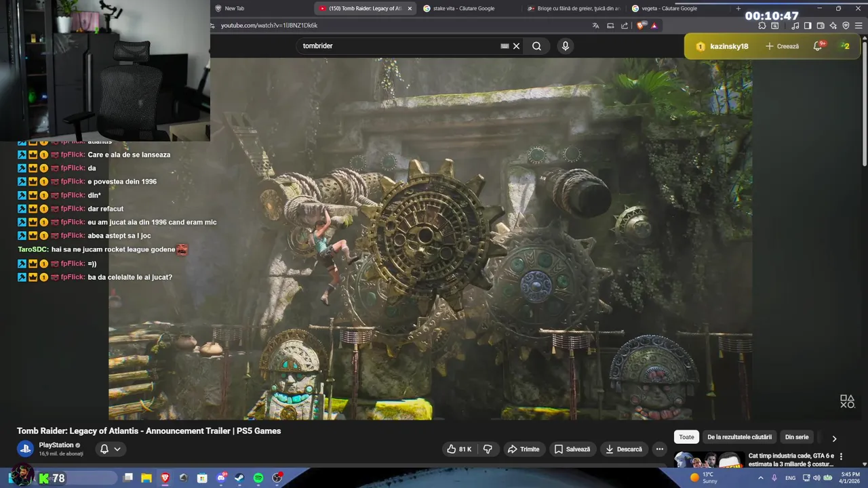Open the browser hamburger menu
The image size is (868, 488).
(859, 26)
